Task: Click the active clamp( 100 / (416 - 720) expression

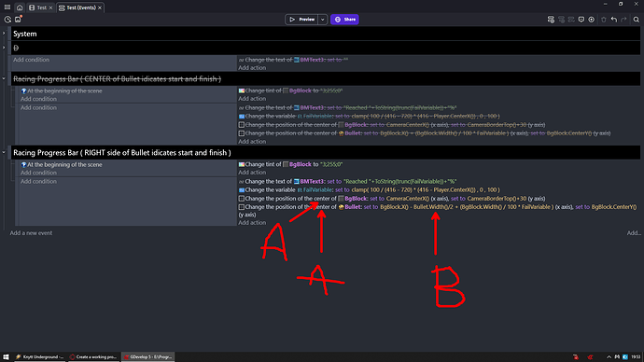Action: coord(426,190)
